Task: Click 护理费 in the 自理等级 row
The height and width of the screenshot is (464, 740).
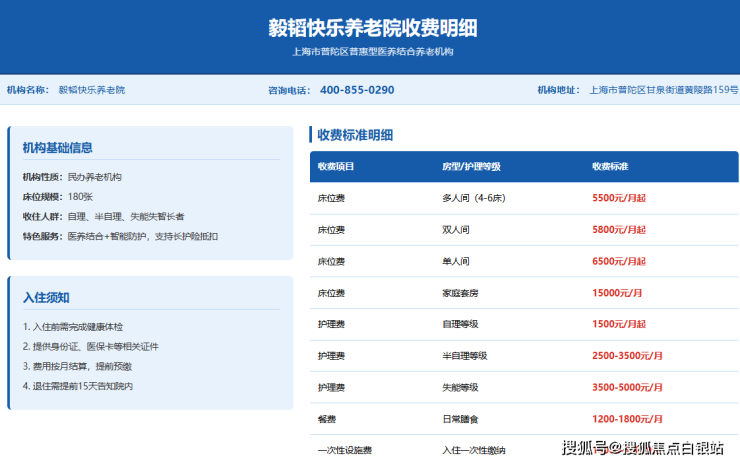Action: point(331,324)
